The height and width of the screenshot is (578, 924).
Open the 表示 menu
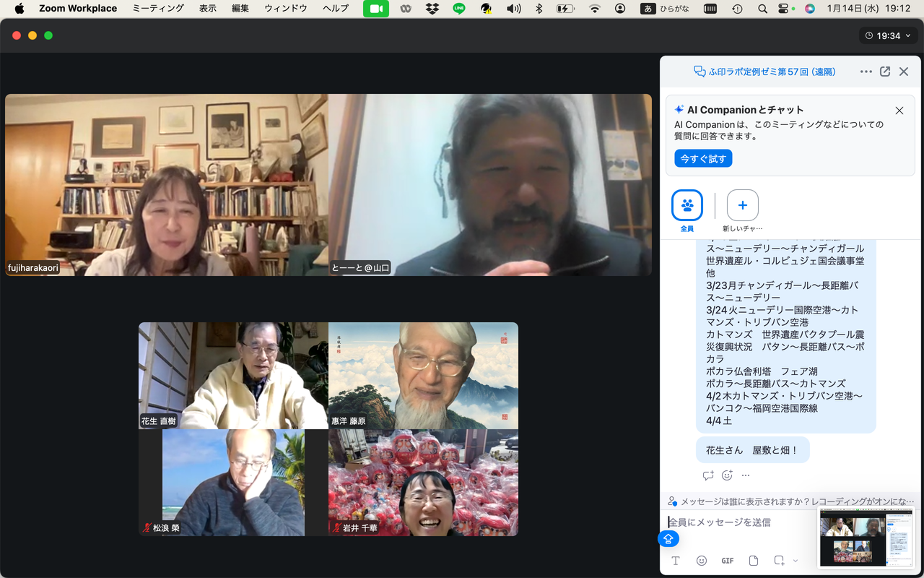tap(208, 9)
